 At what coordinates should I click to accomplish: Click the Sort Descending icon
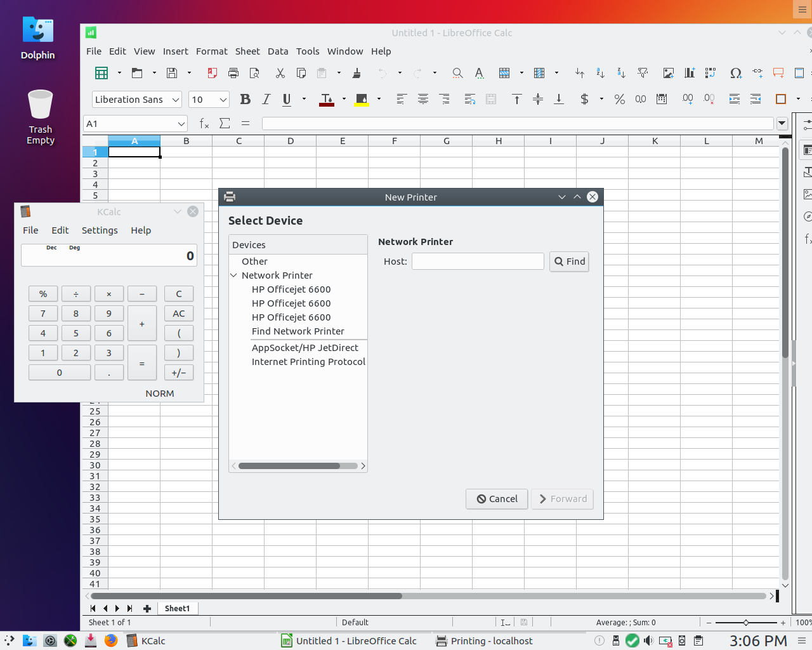tap(621, 73)
